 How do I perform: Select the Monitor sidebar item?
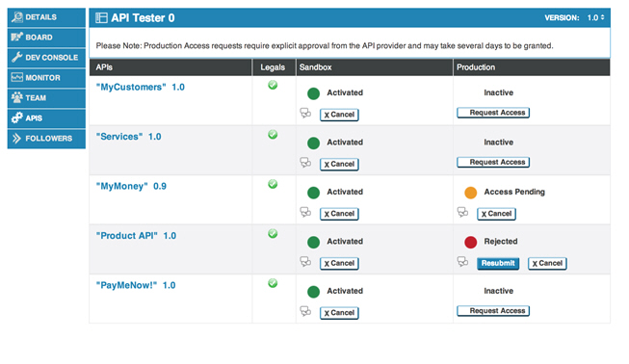point(46,78)
